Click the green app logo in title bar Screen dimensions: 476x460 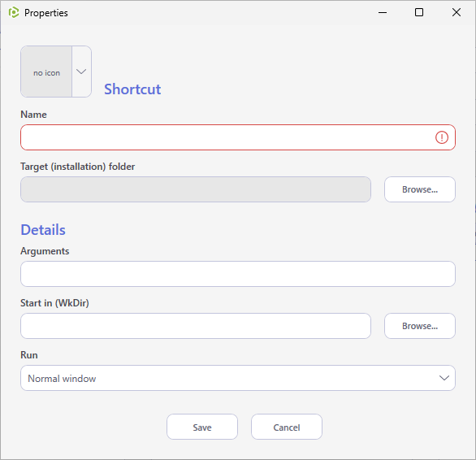[x=14, y=13]
